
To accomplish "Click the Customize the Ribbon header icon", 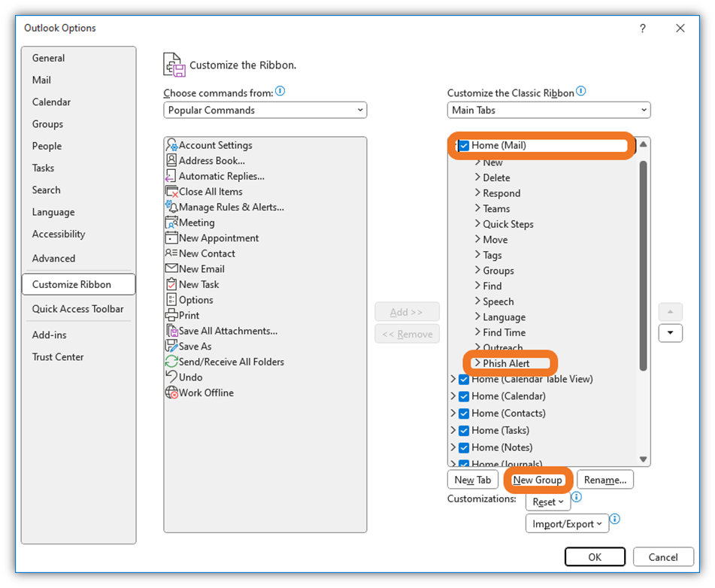I will [174, 65].
